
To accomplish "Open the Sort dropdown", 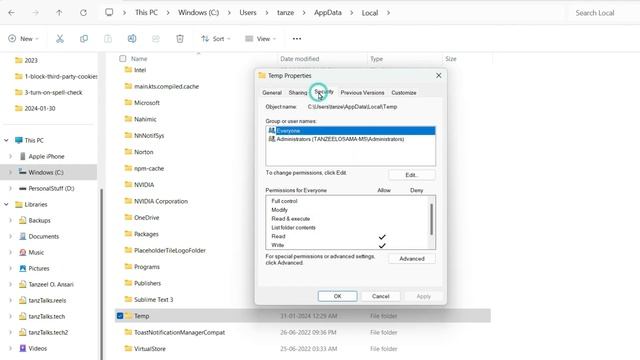I will click(216, 39).
